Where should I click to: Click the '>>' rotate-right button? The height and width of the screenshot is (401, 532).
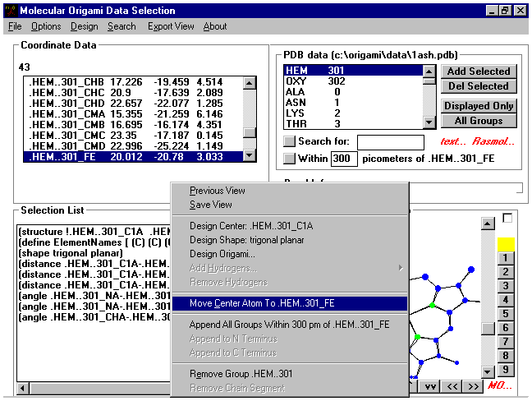(472, 385)
